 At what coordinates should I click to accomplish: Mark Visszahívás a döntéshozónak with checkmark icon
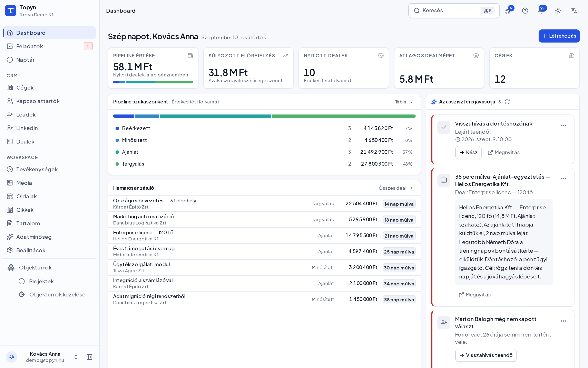pos(444,127)
